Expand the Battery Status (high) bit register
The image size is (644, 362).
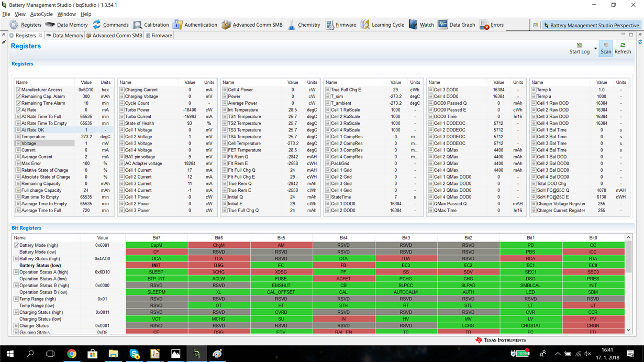pos(16,259)
